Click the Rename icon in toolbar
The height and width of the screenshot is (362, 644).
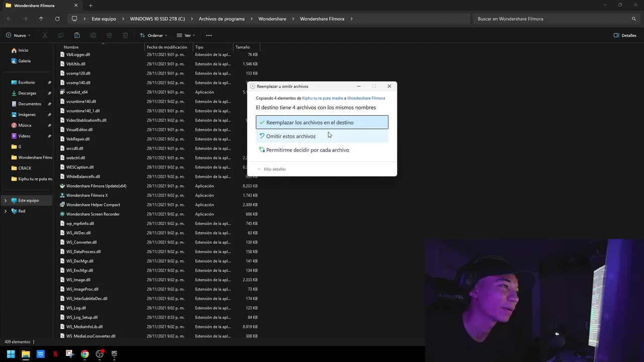[93, 35]
